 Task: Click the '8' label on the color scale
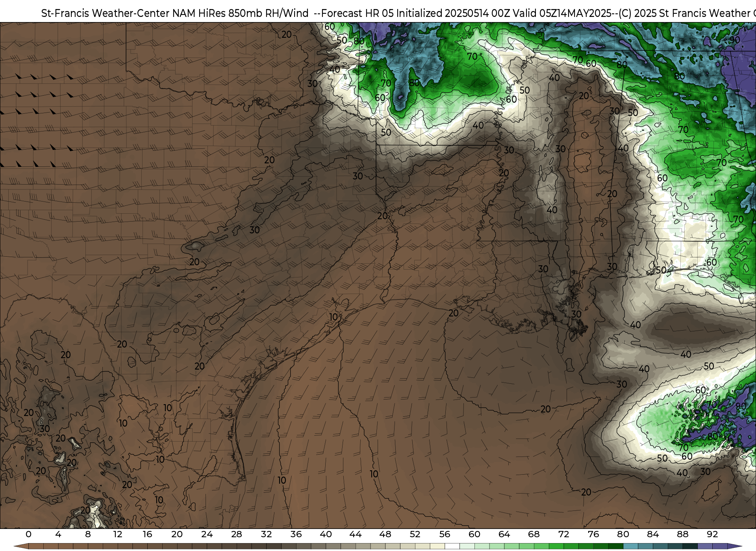(88, 534)
